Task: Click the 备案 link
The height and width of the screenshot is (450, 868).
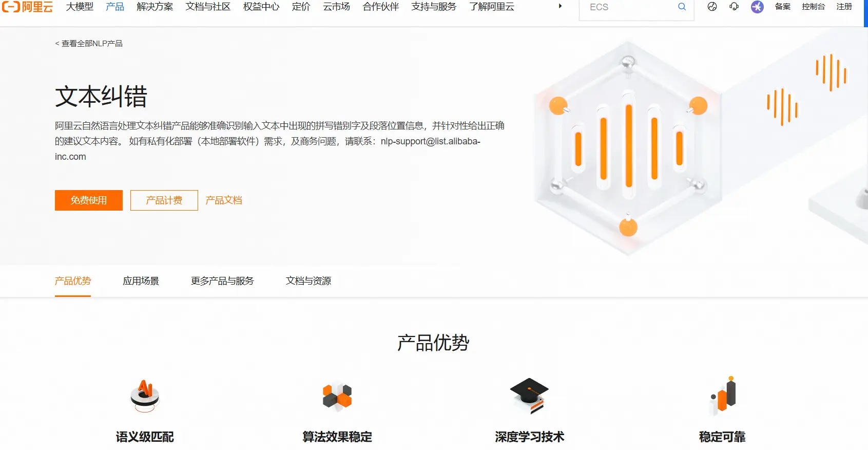Action: pos(783,7)
